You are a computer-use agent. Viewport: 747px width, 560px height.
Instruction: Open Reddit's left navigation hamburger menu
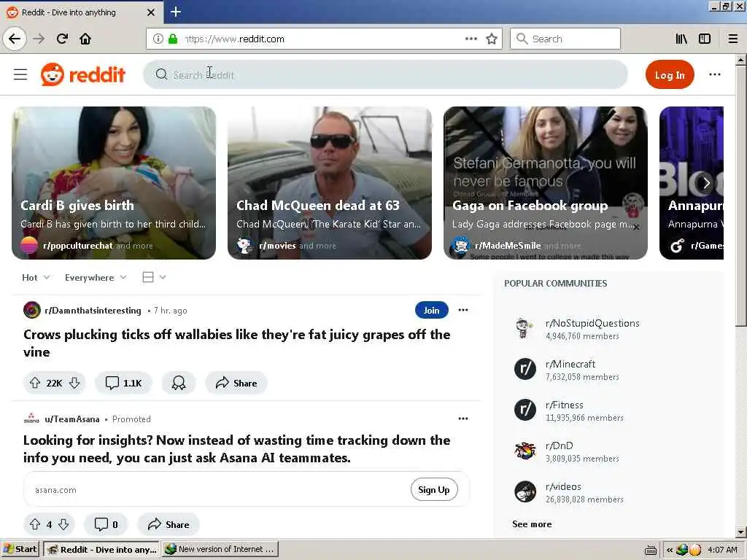(x=20, y=75)
